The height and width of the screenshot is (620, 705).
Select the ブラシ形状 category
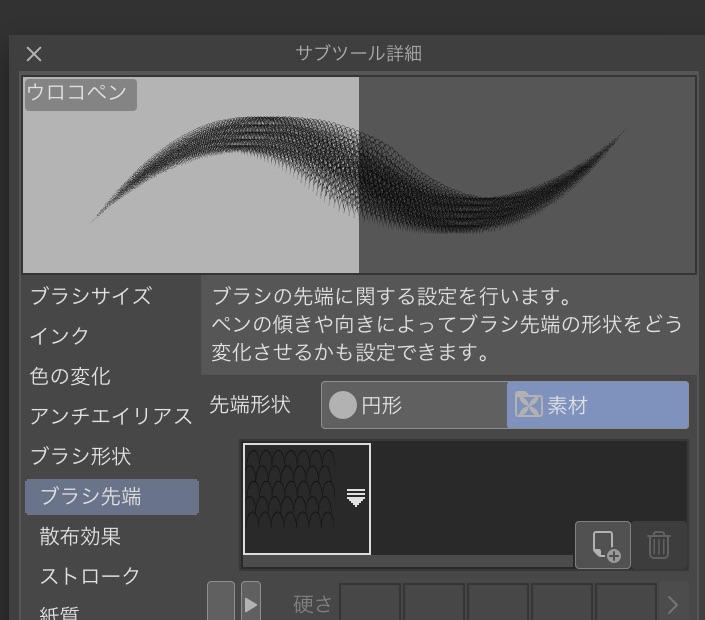pyautogui.click(x=80, y=456)
